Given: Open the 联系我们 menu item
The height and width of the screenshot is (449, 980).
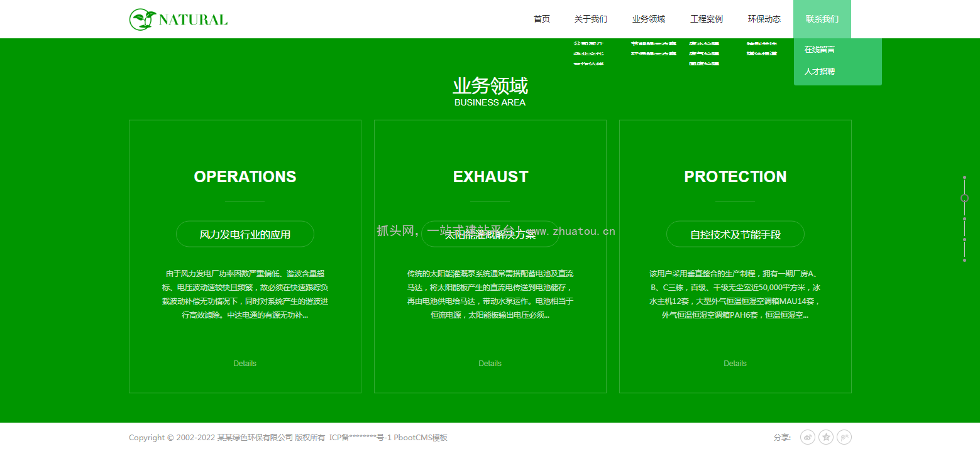Looking at the screenshot, I should 822,19.
